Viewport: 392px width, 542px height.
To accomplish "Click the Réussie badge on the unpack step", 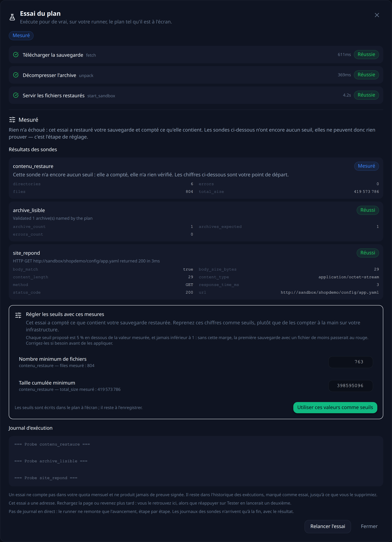I will tap(366, 75).
